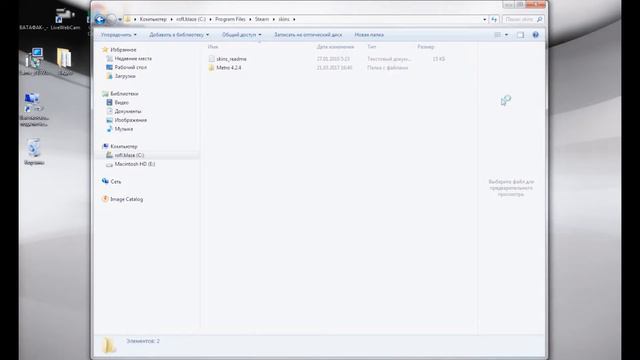Open the view options dropdown arrow

(x=507, y=35)
